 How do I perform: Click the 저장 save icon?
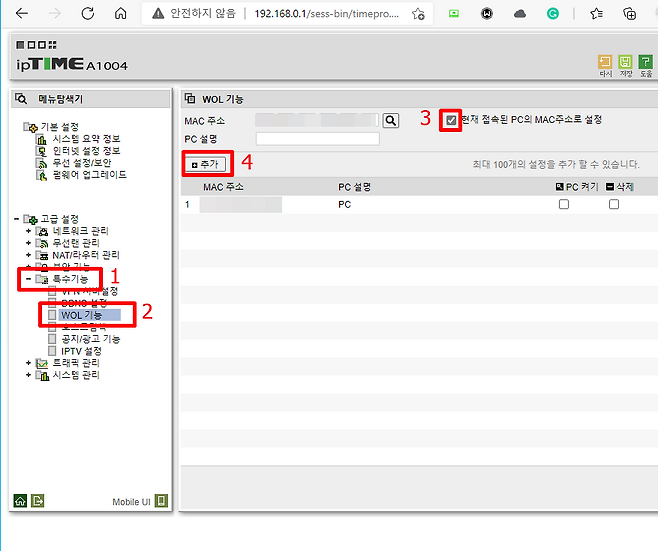(625, 62)
